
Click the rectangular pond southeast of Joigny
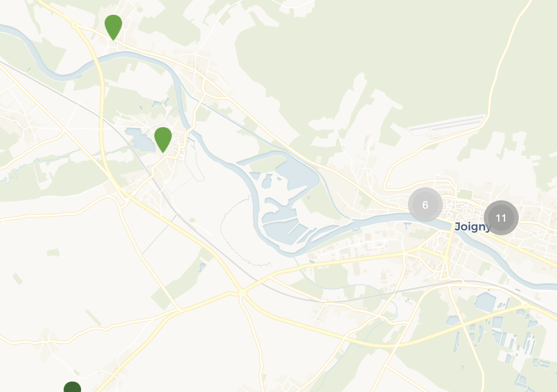click(x=485, y=302)
